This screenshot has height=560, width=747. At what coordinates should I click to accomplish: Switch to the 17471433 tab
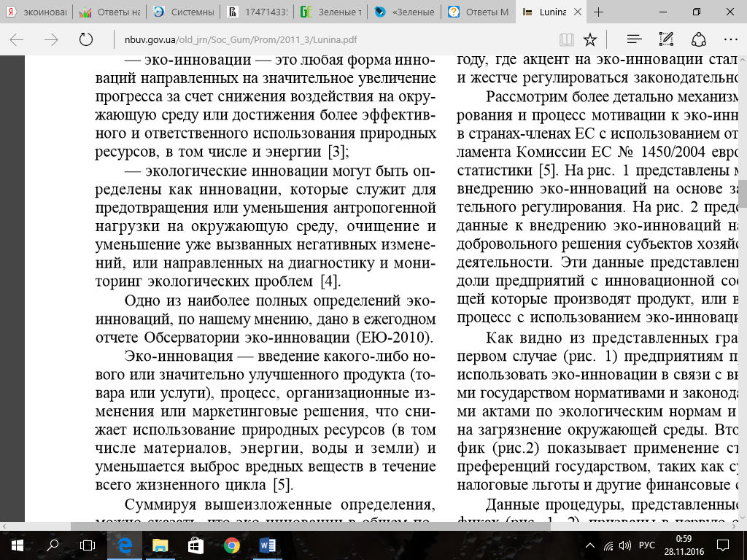point(258,12)
